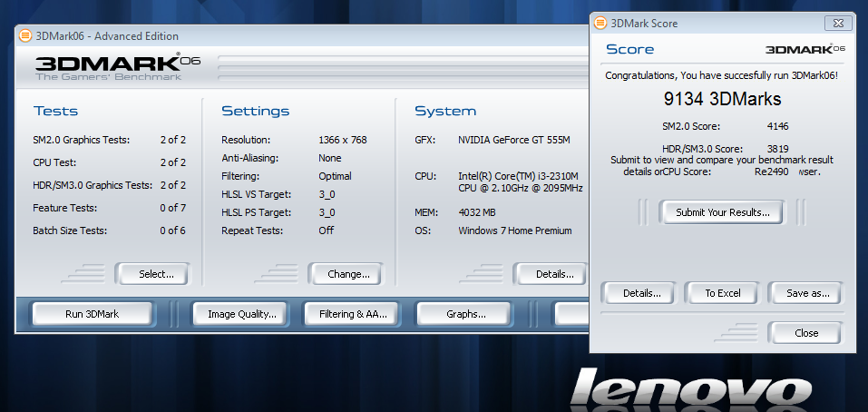Click the OS value Windows 7 Home Premium
This screenshot has width=868, height=412.
pos(515,231)
